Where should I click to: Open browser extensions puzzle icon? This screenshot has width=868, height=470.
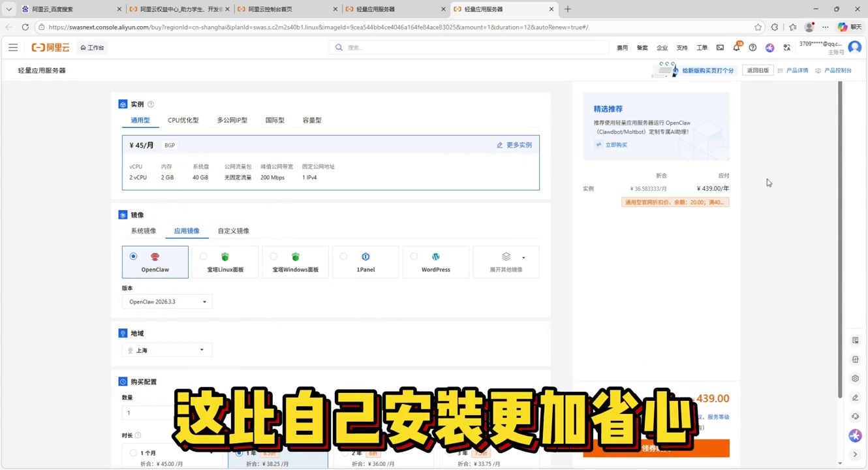coord(775,27)
